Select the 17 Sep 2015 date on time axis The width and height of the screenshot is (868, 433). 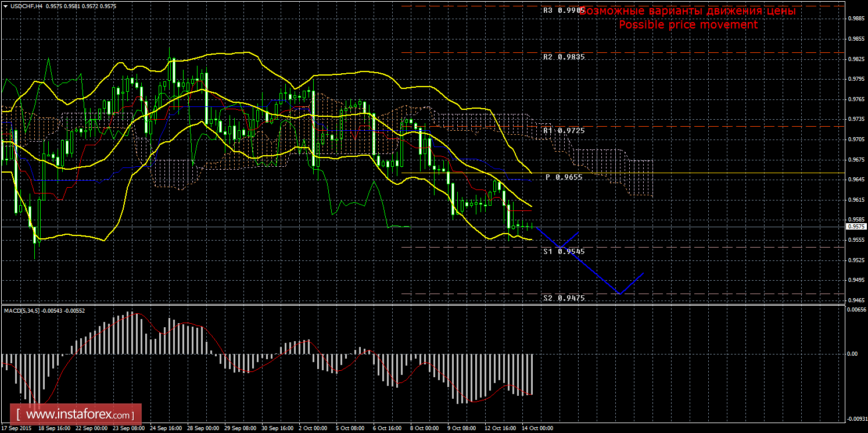16,428
